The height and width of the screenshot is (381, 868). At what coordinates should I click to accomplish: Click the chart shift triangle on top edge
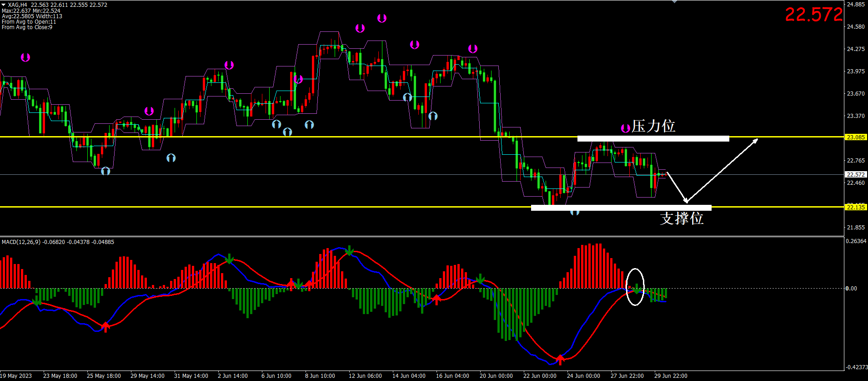coord(674,2)
